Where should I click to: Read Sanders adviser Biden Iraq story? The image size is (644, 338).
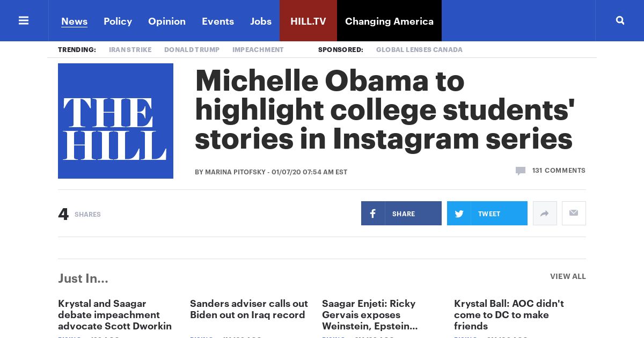pyautogui.click(x=249, y=309)
